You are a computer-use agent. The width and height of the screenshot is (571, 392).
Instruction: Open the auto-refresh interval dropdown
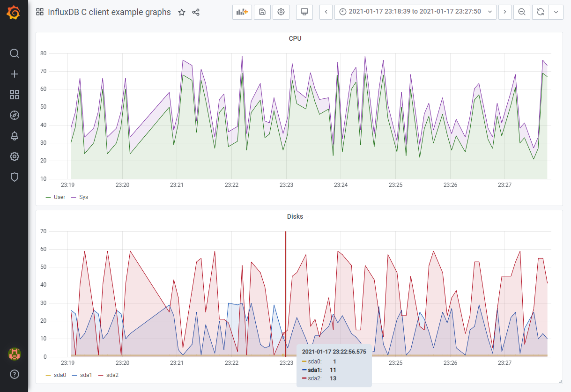556,12
